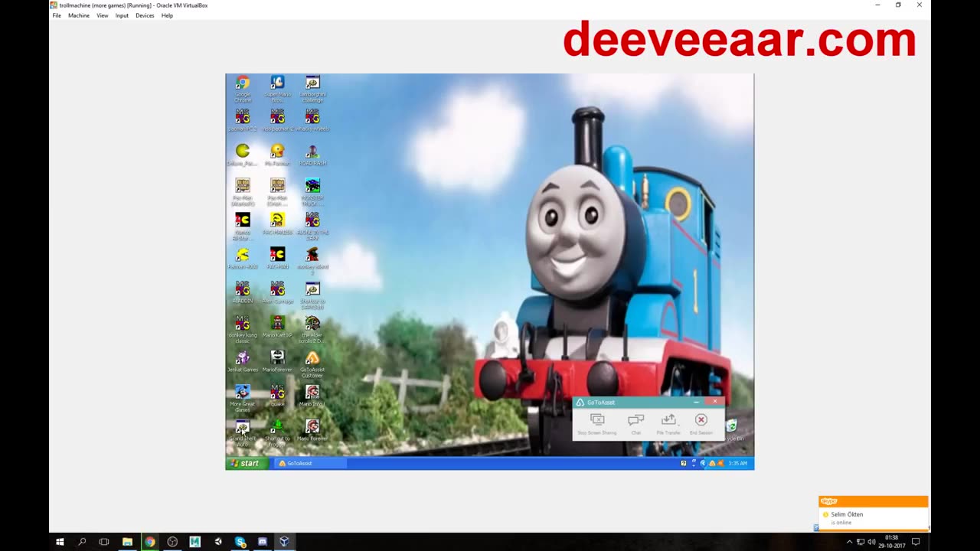Viewport: 980px width, 551px height.
Task: Open Google Chrome desktop shortcut in VM
Action: [x=243, y=89]
